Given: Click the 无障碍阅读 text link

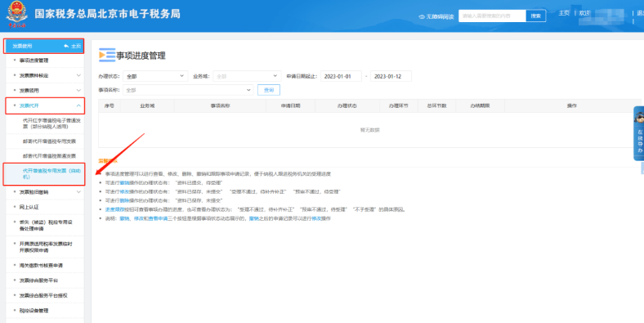Looking at the screenshot, I should point(440,17).
